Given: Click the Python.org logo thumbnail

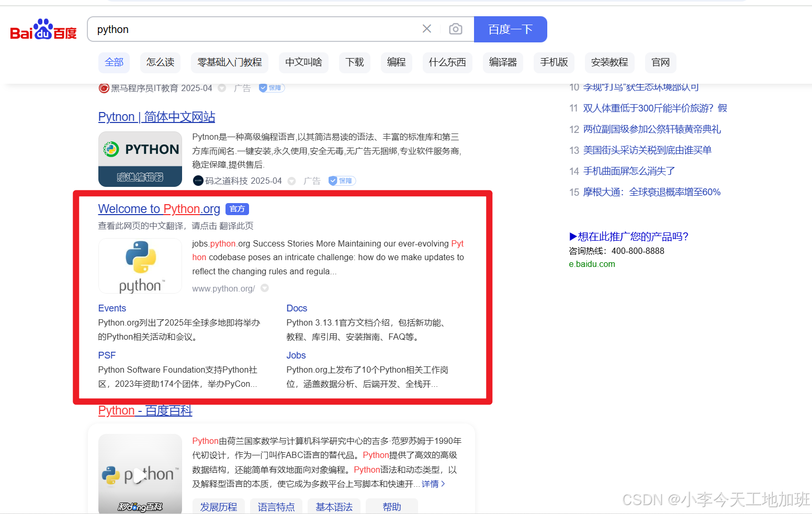Looking at the screenshot, I should coord(140,266).
